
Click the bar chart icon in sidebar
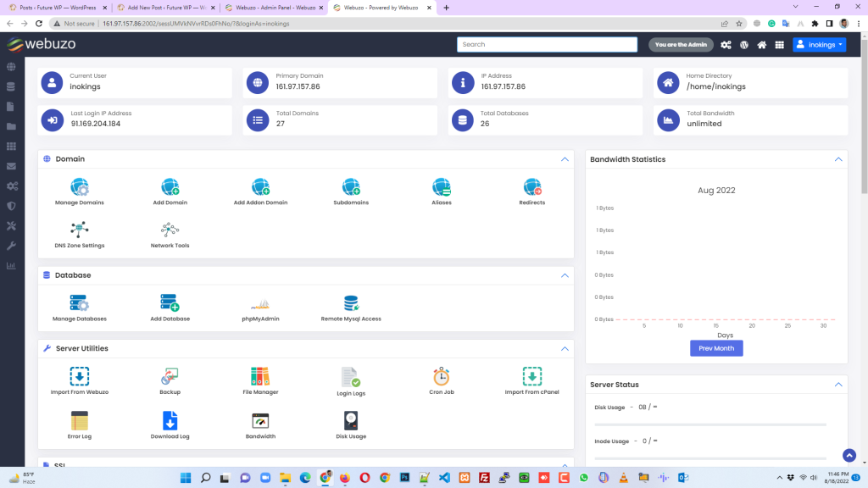(x=11, y=265)
